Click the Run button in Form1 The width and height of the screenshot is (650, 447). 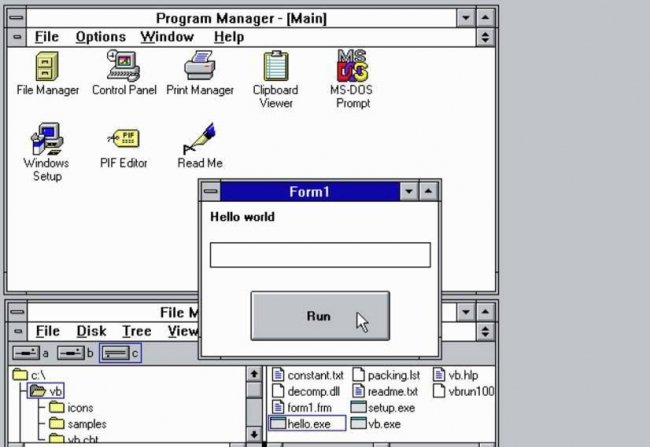click(x=320, y=316)
